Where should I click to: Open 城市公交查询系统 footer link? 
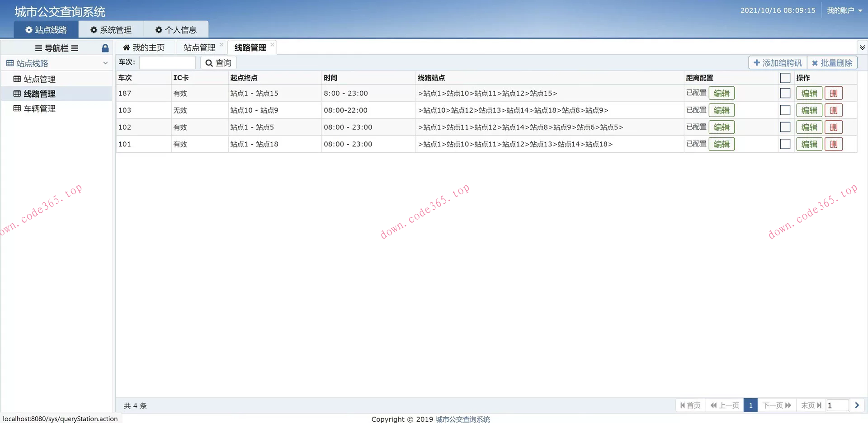point(462,419)
